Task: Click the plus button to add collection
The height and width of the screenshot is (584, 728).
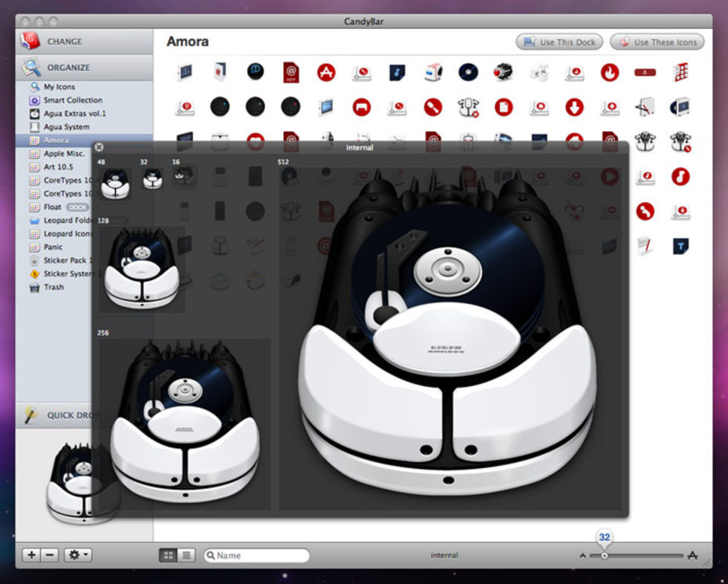Action: tap(31, 555)
